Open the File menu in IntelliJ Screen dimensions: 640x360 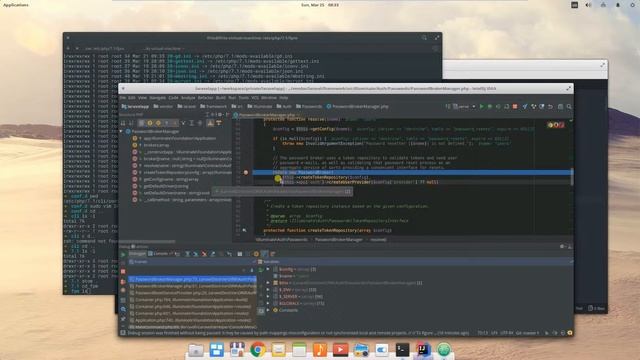point(123,98)
